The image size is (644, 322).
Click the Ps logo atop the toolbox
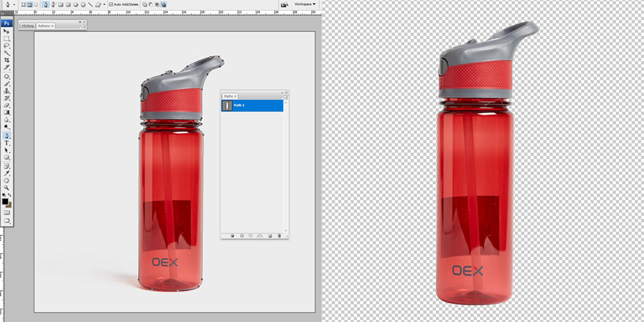point(6,23)
